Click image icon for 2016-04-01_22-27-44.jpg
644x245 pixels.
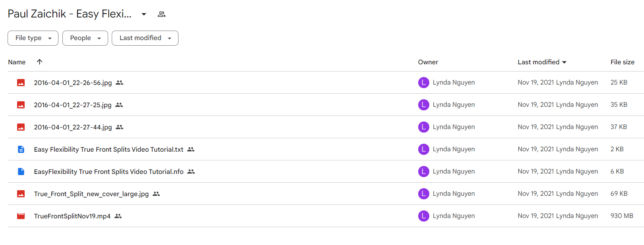coord(21,127)
